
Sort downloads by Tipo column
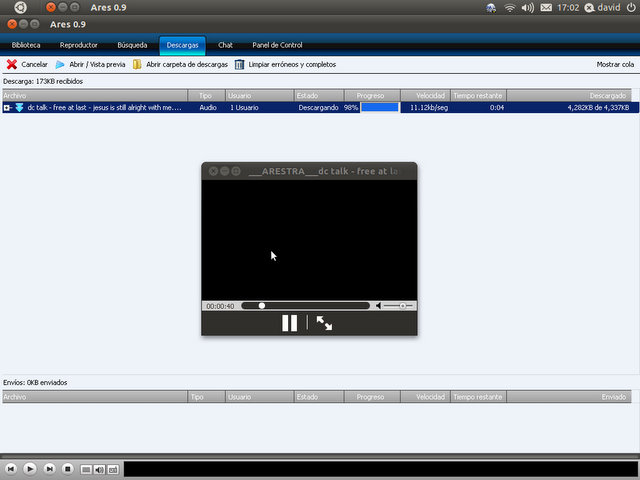tap(207, 96)
